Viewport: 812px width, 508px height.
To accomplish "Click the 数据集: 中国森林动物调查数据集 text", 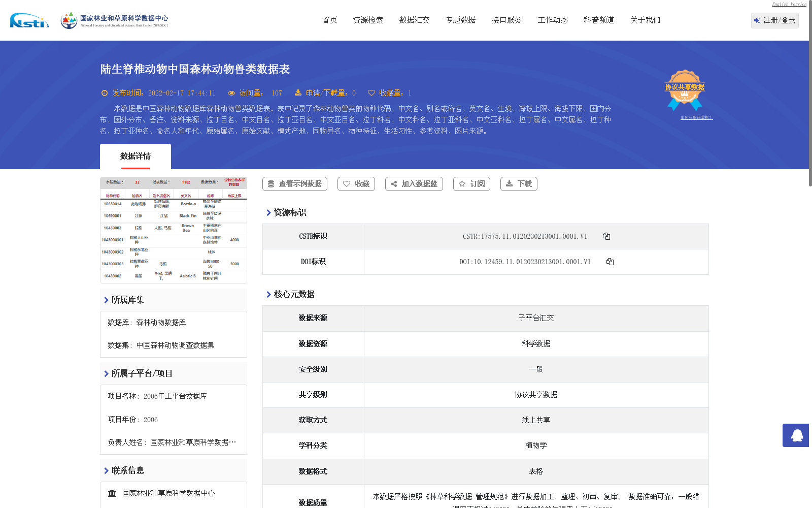I will point(161,345).
